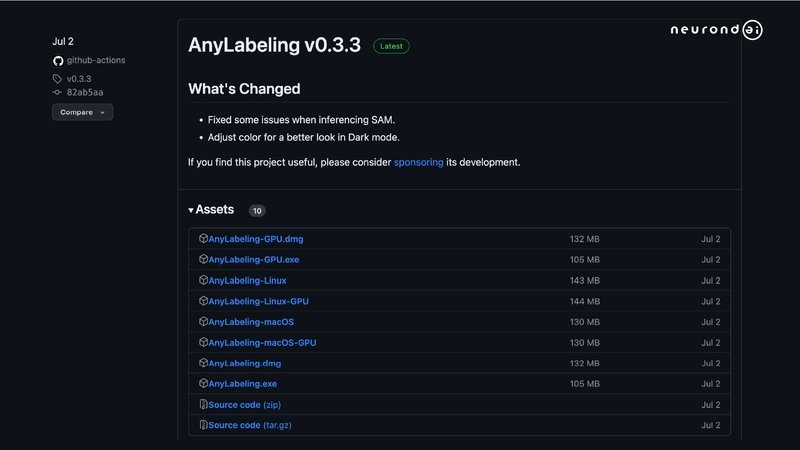
Task: Download AnyLabeling.exe
Action: (242, 384)
